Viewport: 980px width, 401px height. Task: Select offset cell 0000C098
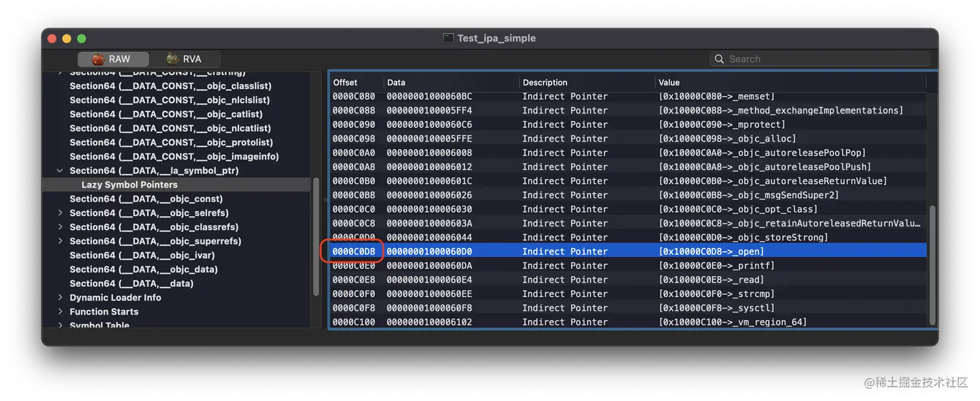(x=353, y=139)
